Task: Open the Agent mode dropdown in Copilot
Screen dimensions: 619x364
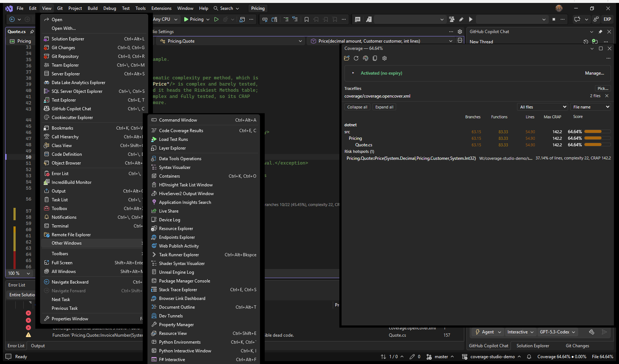Action: pyautogui.click(x=488, y=332)
